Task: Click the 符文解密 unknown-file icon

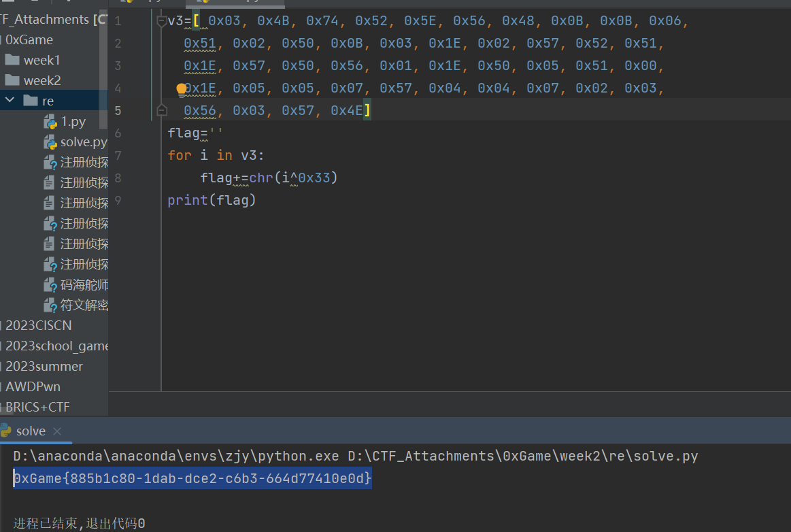Action: [x=50, y=305]
